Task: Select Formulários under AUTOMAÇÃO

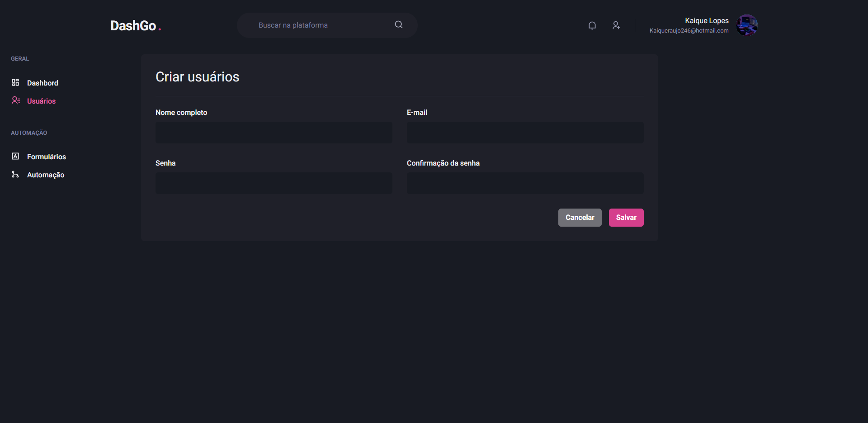Action: point(46,156)
